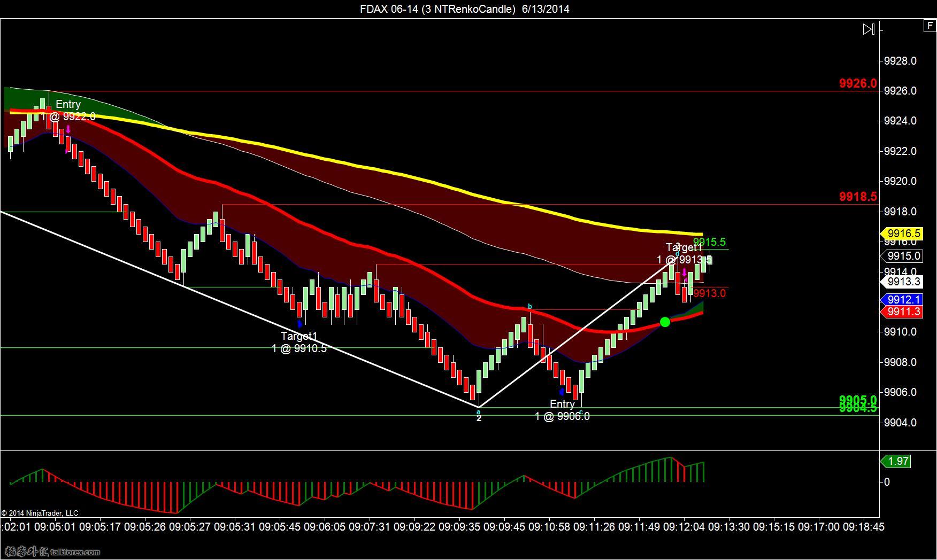Click the 9924.0 price axis label
The height and width of the screenshot is (560, 937).
(x=900, y=121)
